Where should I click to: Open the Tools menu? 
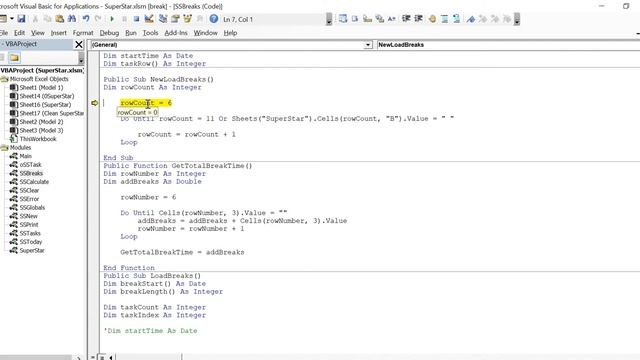coord(150,33)
